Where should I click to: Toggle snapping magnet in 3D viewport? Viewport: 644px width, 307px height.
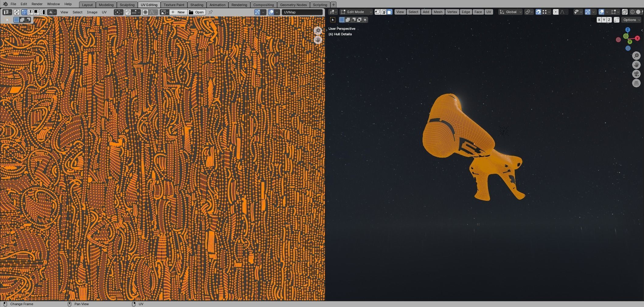coord(538,12)
